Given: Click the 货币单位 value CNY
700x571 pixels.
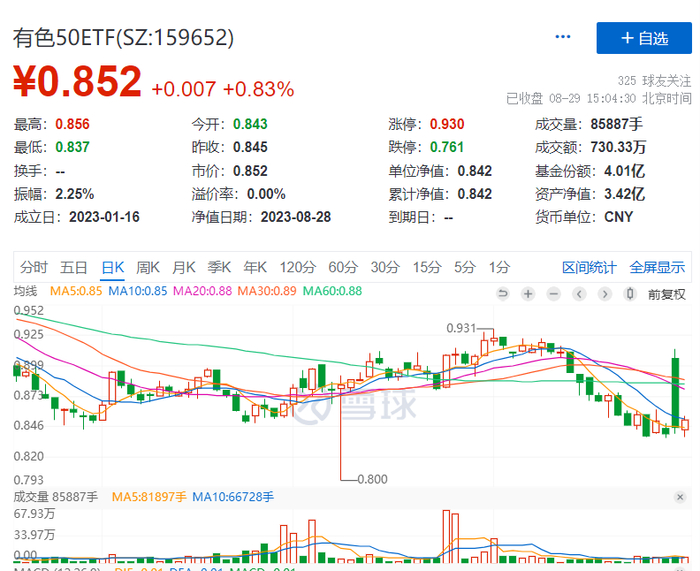Looking at the screenshot, I should point(618,217).
